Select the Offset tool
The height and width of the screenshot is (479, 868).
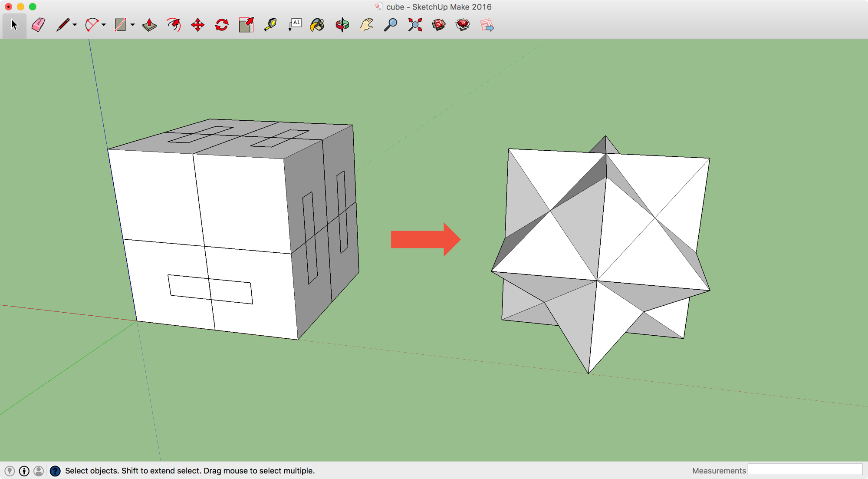[x=245, y=25]
